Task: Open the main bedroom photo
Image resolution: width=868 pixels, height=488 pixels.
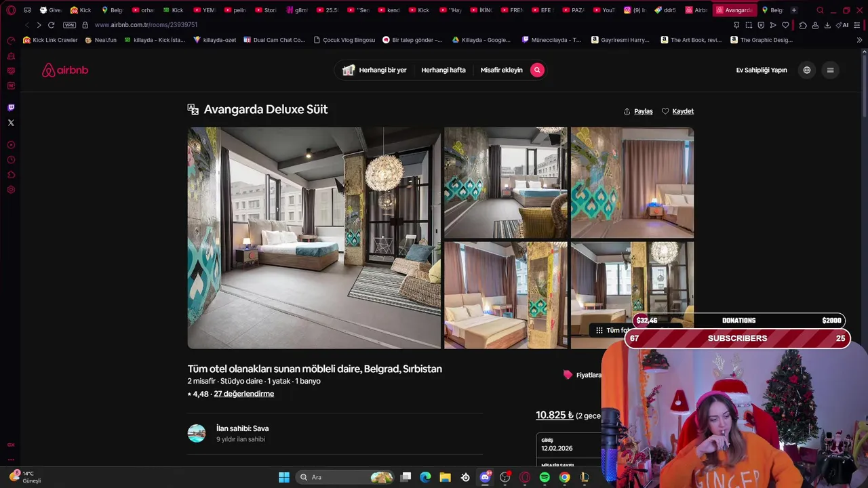Action: (x=314, y=238)
